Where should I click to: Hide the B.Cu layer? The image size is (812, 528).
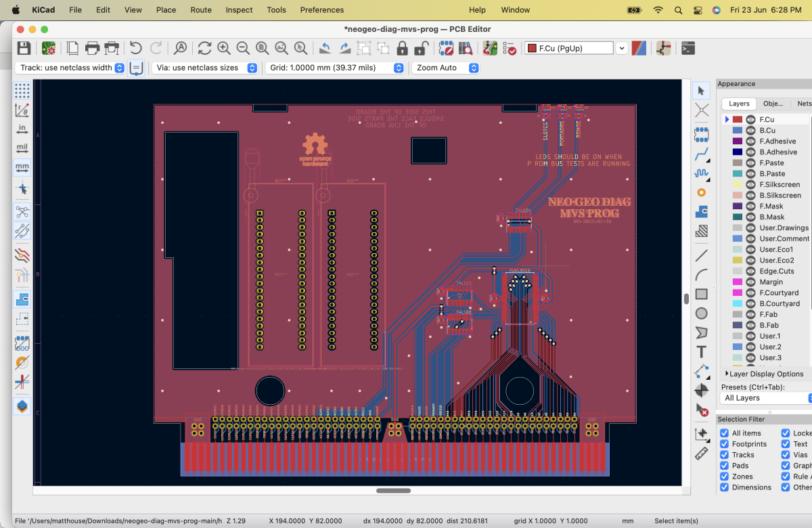[x=750, y=130]
